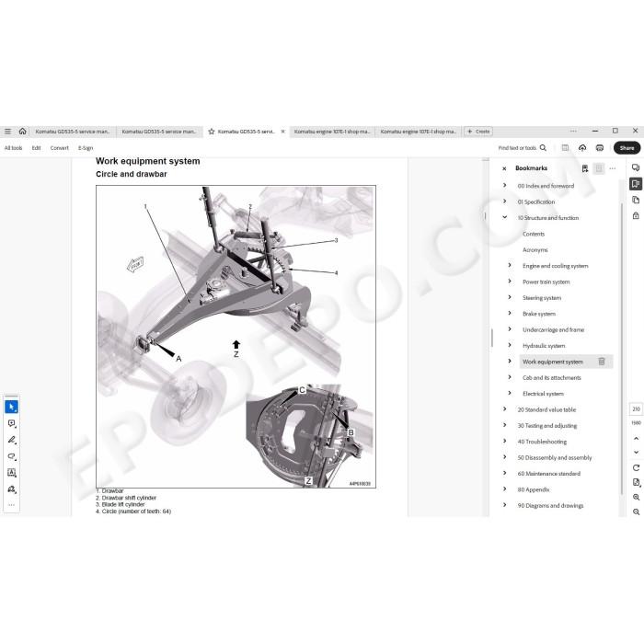Select the fill and sign tool
This screenshot has height=644, width=644.
tap(11, 489)
